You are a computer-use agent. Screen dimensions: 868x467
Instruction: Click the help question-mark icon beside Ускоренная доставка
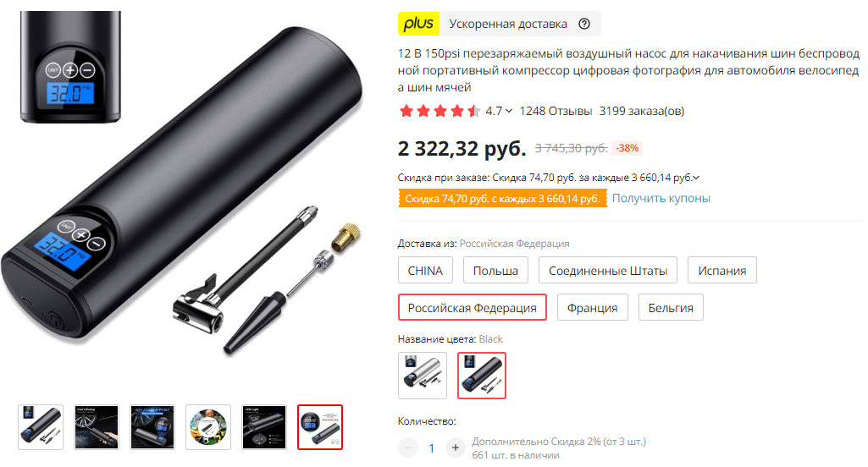click(x=584, y=24)
